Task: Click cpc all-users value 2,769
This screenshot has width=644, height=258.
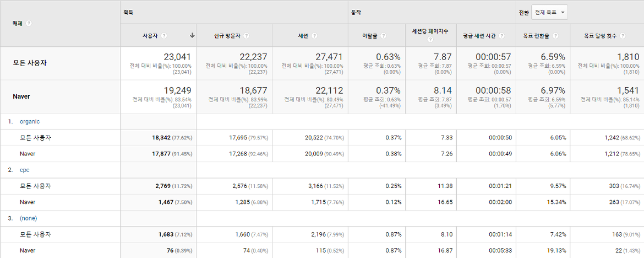Action: pos(162,186)
